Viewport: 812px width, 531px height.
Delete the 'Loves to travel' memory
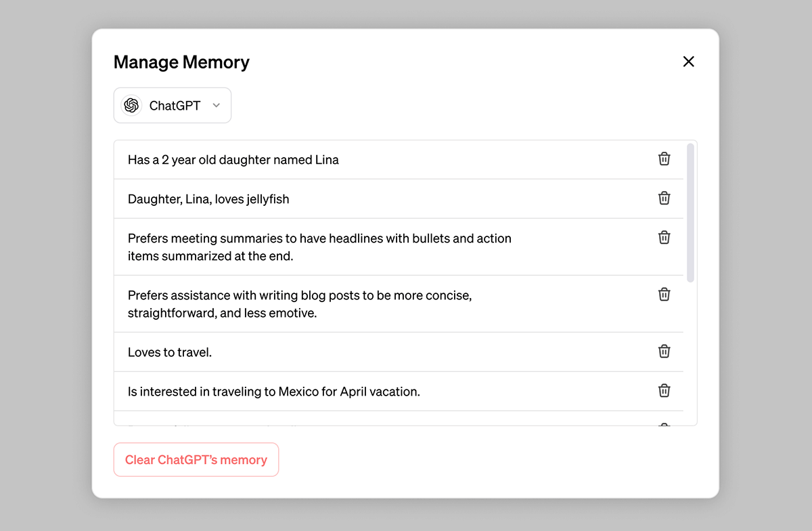(x=664, y=351)
